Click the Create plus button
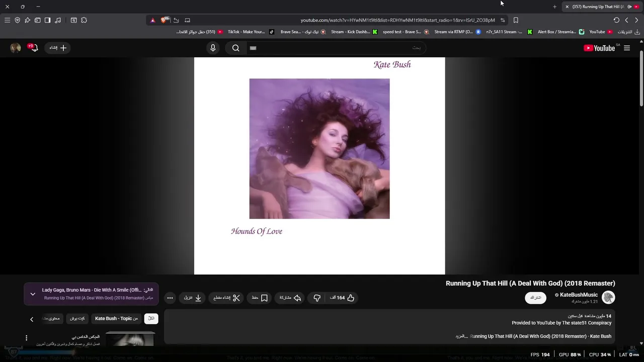The width and height of the screenshot is (644, 362). (58, 48)
